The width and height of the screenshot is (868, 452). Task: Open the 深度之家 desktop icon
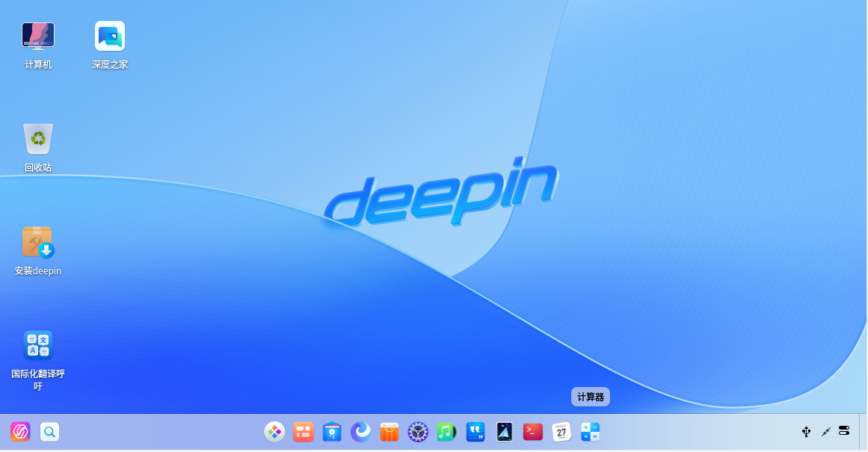pyautogui.click(x=110, y=37)
